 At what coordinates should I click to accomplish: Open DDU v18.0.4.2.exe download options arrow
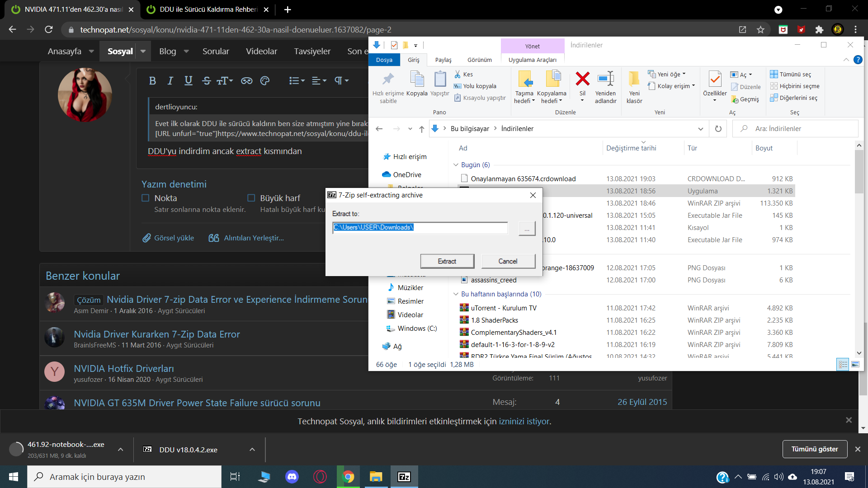pos(252,450)
